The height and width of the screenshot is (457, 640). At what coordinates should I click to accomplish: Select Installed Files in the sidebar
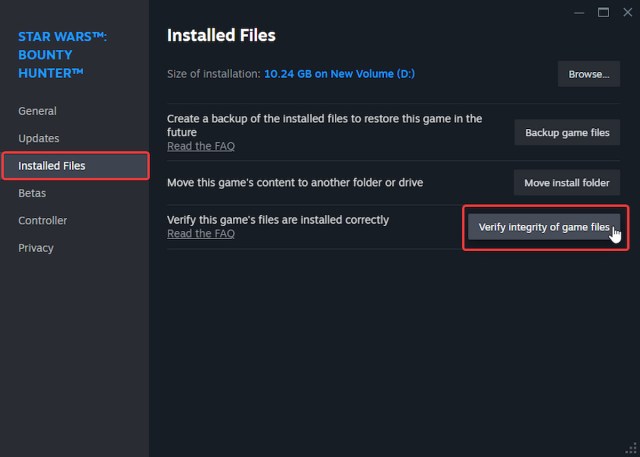pyautogui.click(x=52, y=166)
